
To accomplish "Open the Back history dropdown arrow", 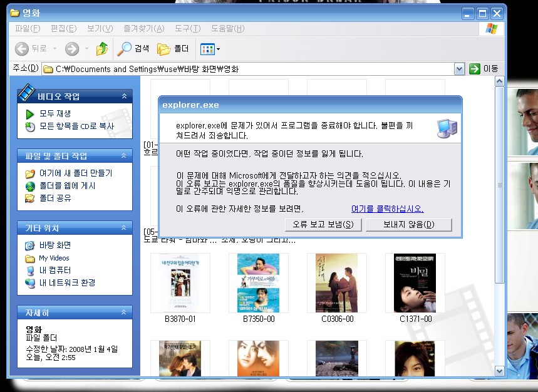I will click(54, 49).
